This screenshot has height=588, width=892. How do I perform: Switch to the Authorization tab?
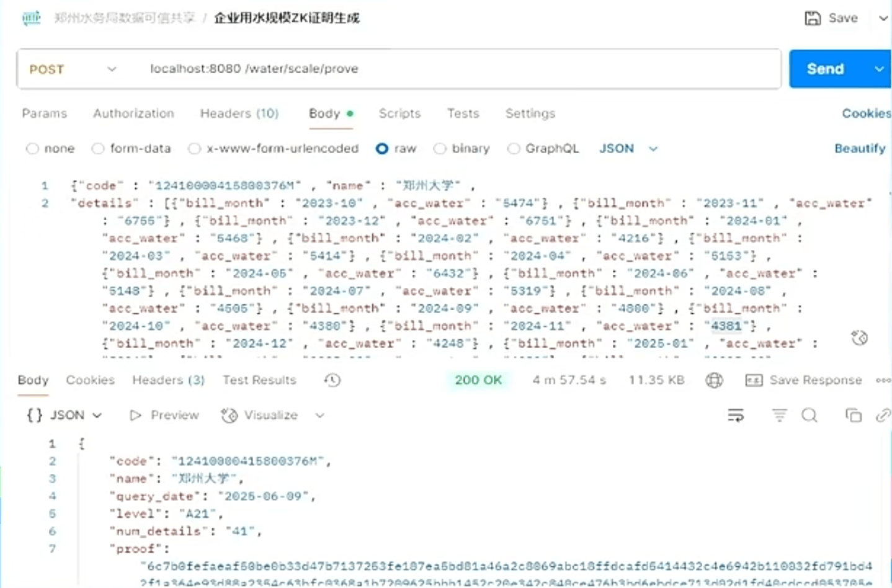pos(133,114)
